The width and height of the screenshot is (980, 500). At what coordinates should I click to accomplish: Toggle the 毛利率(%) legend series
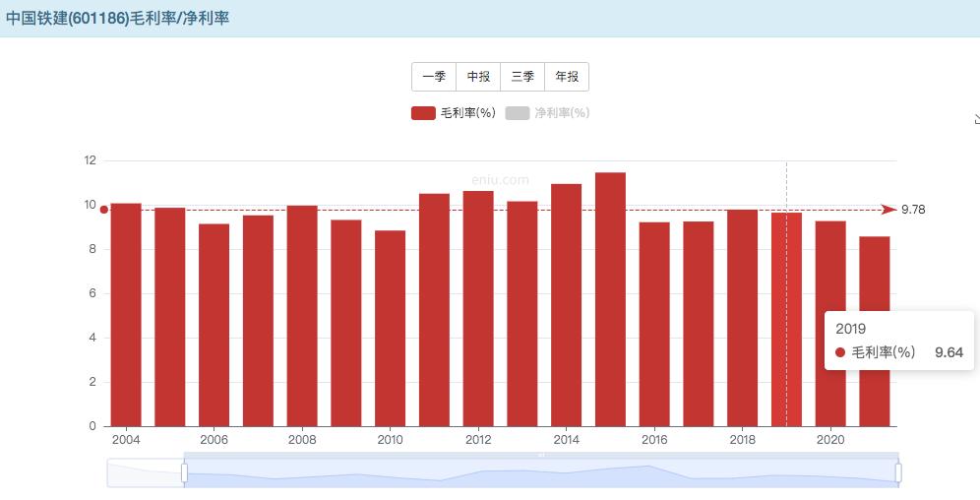click(x=454, y=113)
